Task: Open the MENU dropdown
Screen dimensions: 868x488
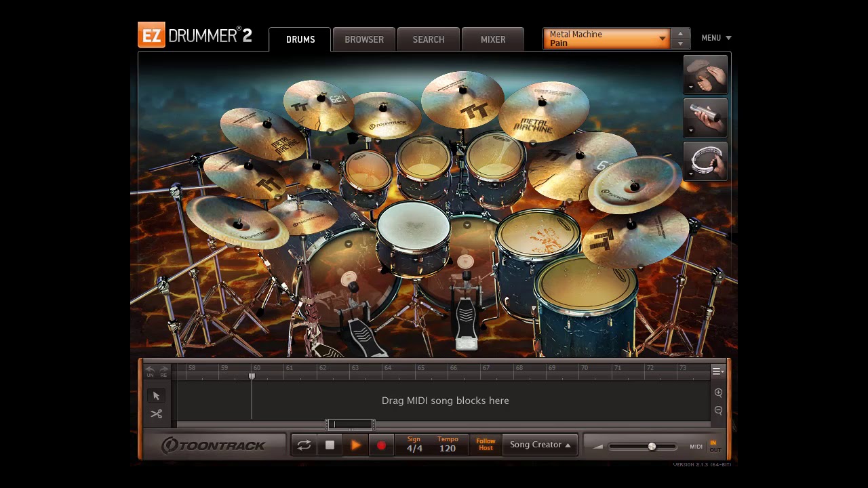Action: coord(716,38)
